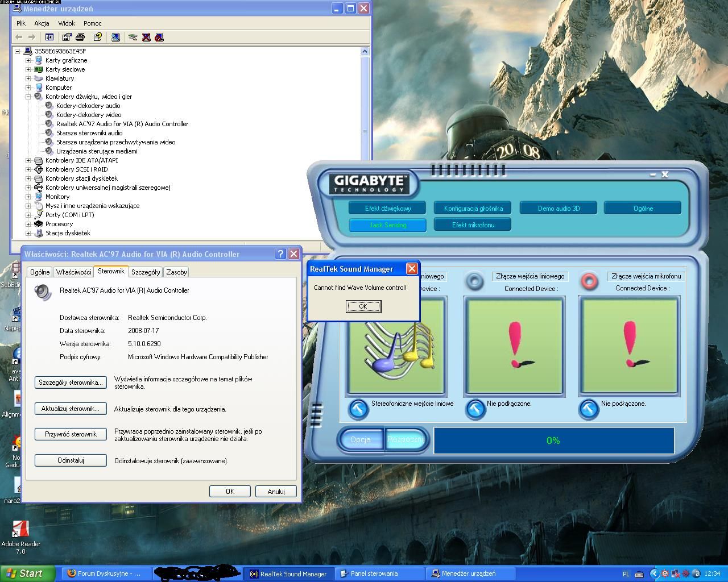
Task: Expand the Karty graficzne node
Action: click(28, 60)
